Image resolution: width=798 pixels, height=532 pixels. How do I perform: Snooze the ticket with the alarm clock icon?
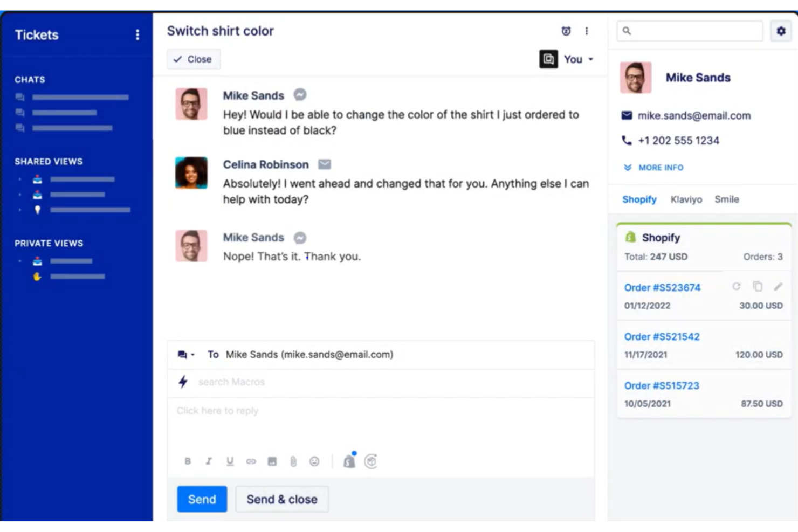[565, 32]
